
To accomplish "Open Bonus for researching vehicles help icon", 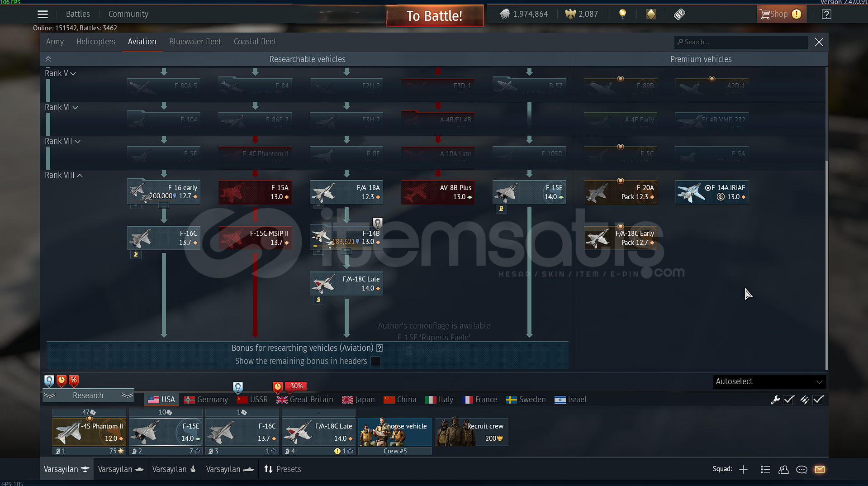I will click(379, 348).
